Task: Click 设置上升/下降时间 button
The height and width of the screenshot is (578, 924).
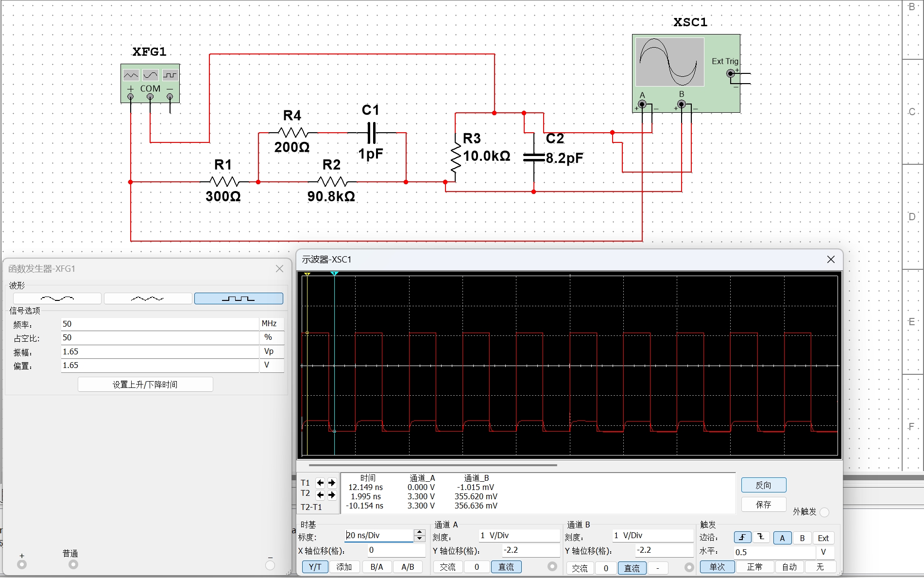Action: click(145, 385)
